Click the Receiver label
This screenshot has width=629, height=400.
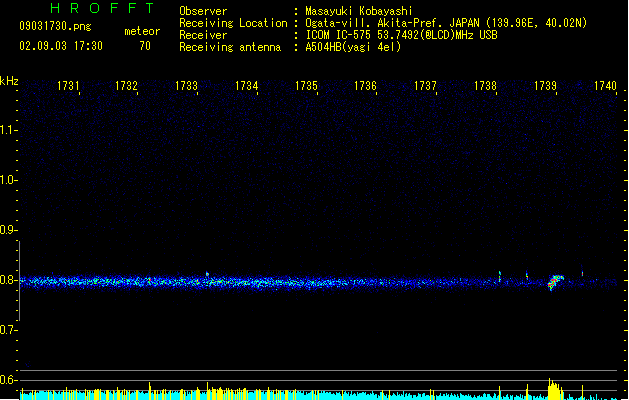coord(203,35)
